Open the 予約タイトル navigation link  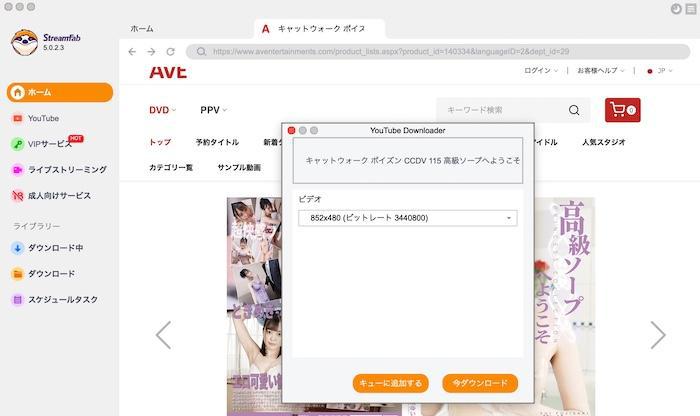click(x=217, y=142)
